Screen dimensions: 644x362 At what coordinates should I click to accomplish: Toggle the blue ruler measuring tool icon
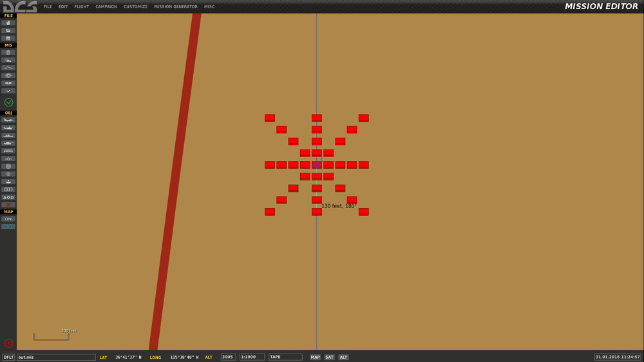tap(8, 227)
